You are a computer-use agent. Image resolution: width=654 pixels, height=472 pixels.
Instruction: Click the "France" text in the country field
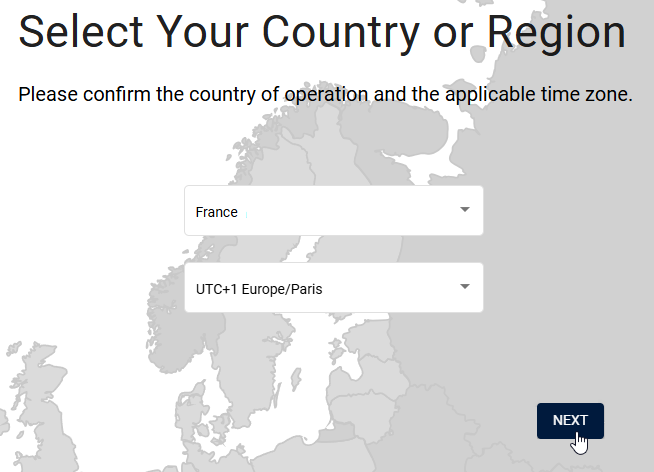click(x=217, y=212)
